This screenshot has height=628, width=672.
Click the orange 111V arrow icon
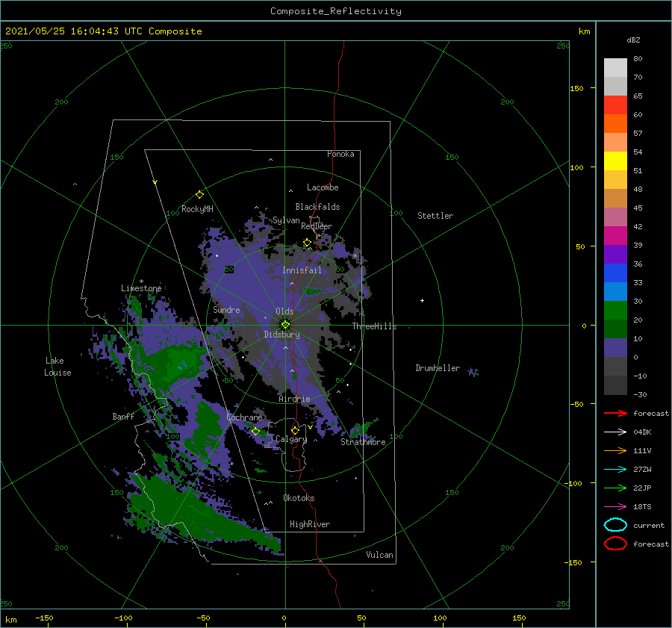point(615,450)
